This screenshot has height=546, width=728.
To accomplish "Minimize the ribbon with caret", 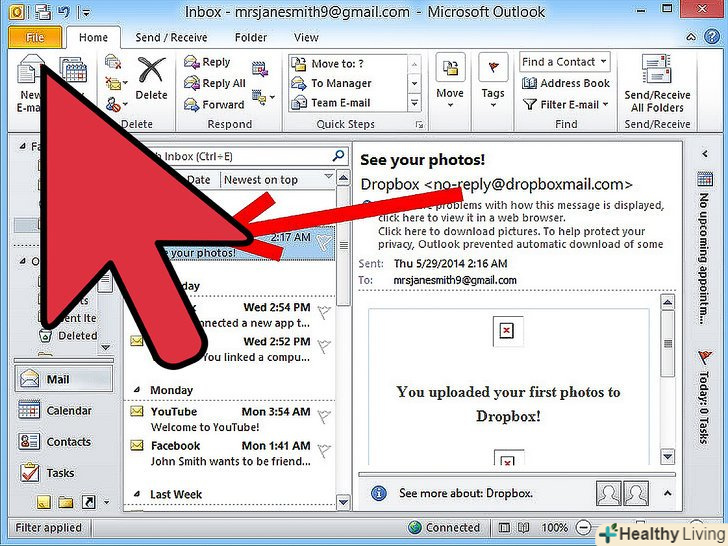I will coord(691,37).
